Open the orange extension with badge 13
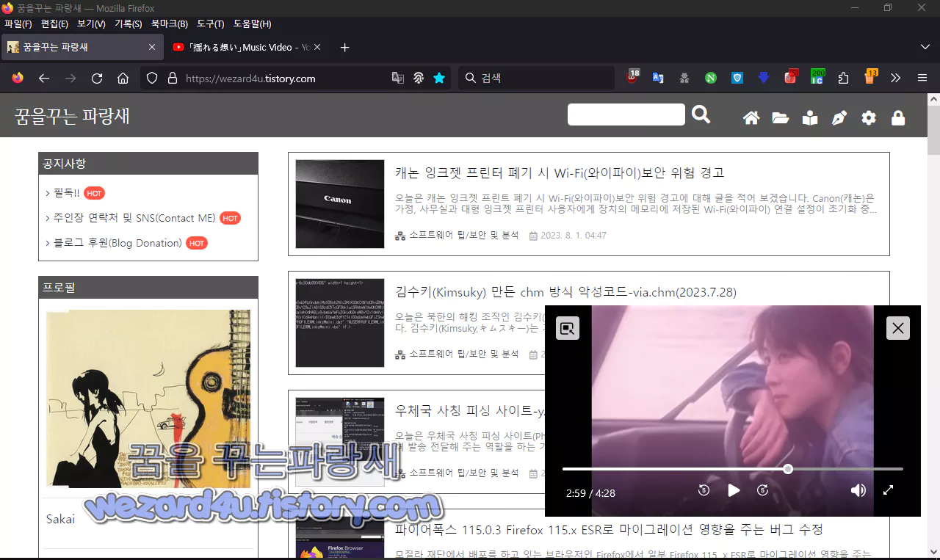This screenshot has width=940, height=560. [x=870, y=77]
